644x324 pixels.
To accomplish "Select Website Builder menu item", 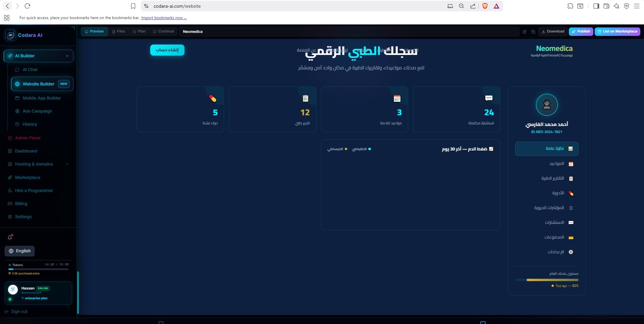I will pos(42,84).
